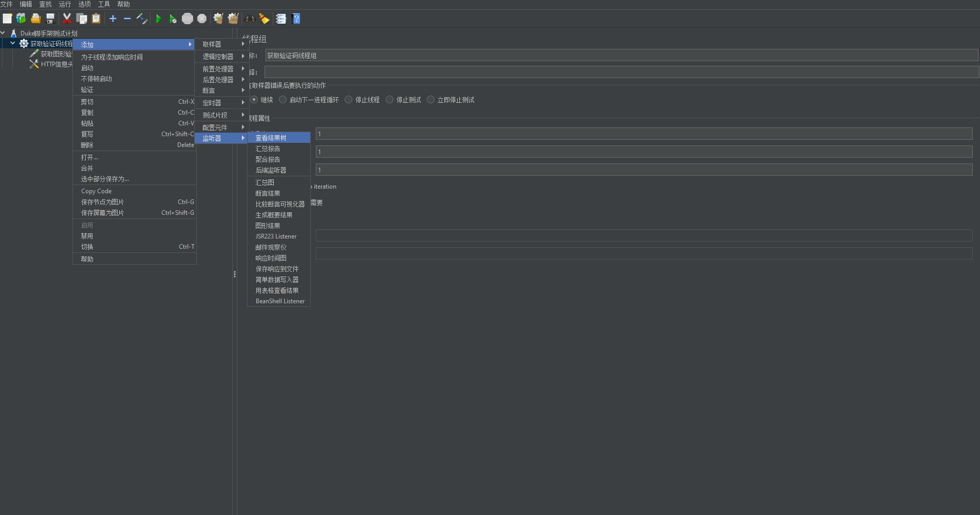Viewport: 980px width, 515px height.
Task: Select the 停止线程 radio button
Action: (349, 100)
